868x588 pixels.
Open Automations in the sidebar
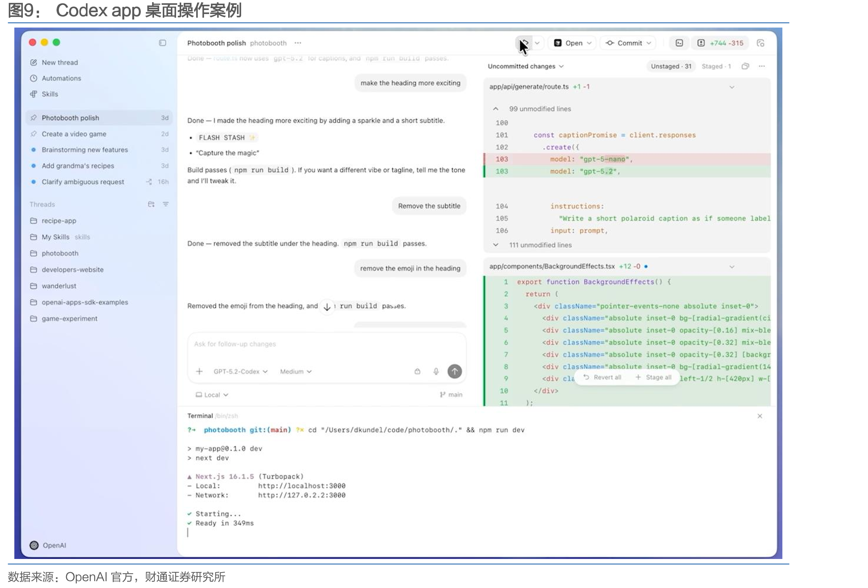click(55, 78)
